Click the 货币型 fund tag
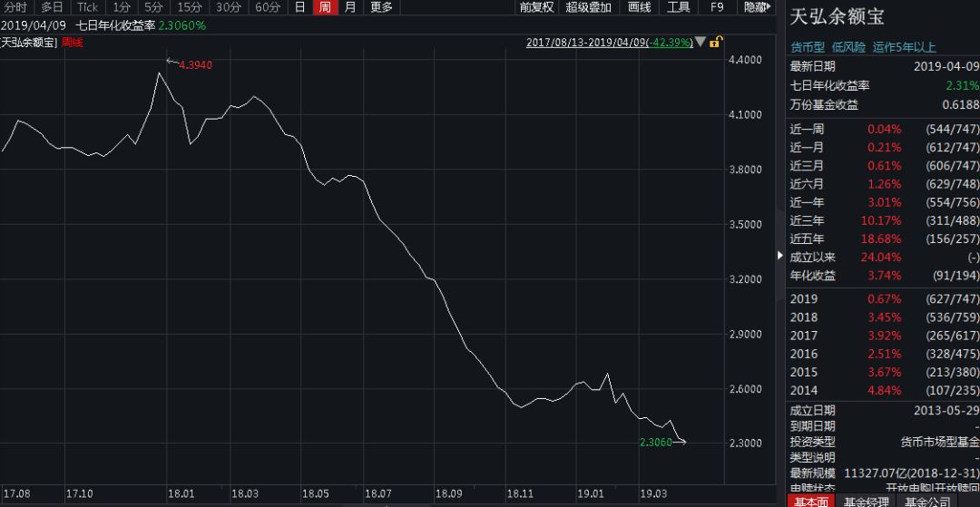 tap(808, 47)
